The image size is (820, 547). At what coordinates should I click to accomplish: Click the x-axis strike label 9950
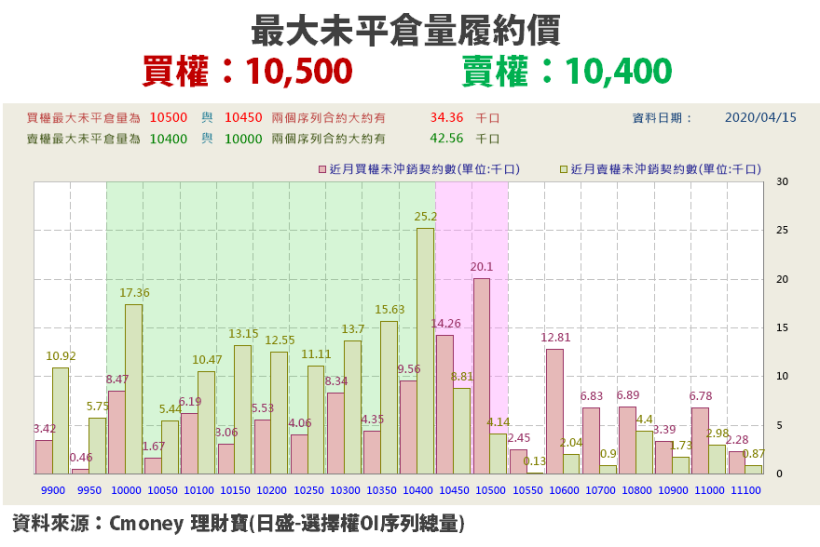(89, 491)
